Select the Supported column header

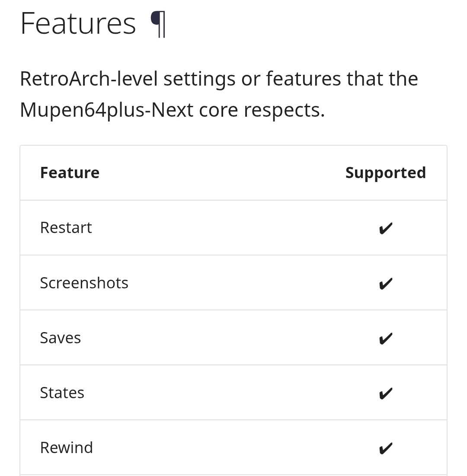(x=385, y=173)
